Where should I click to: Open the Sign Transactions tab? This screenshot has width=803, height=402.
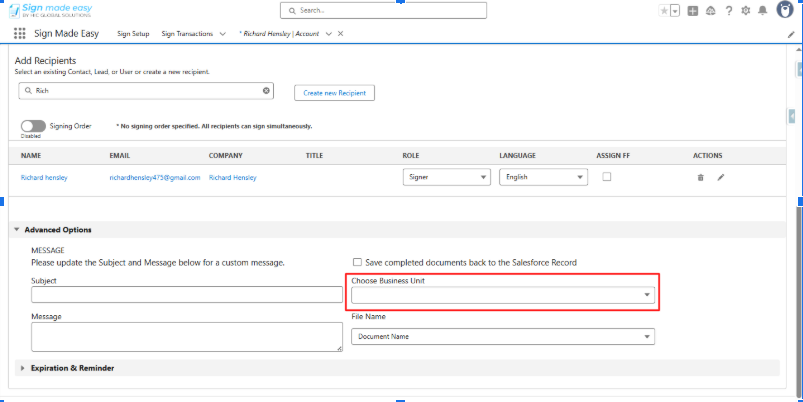pyautogui.click(x=187, y=34)
